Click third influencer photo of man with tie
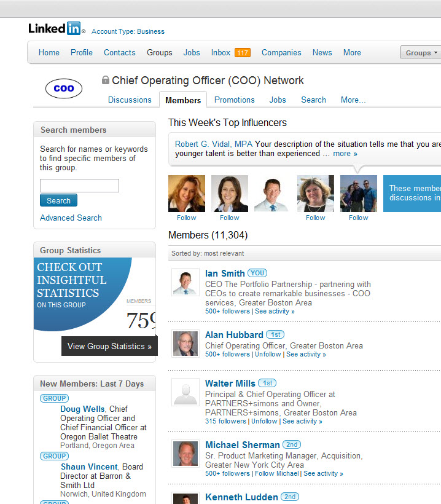 (272, 194)
